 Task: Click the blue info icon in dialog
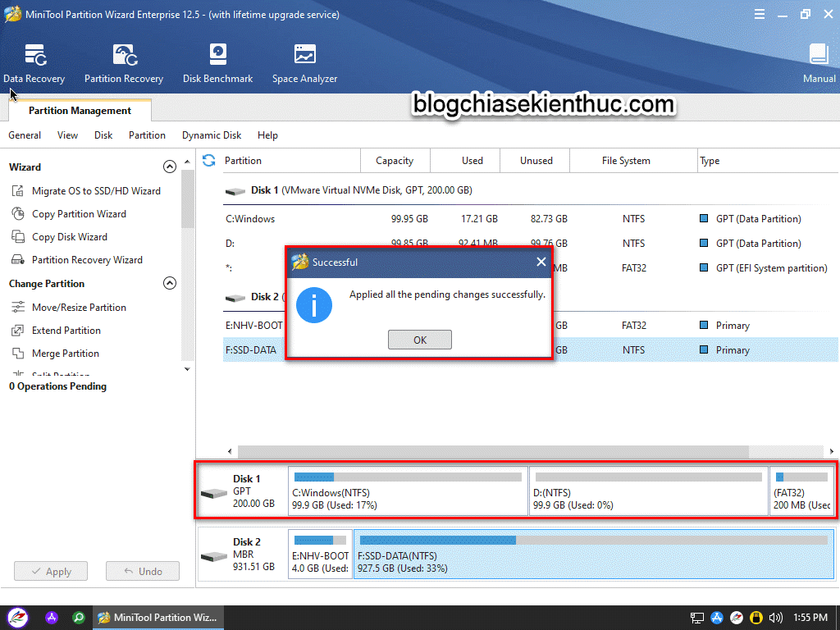pos(314,305)
